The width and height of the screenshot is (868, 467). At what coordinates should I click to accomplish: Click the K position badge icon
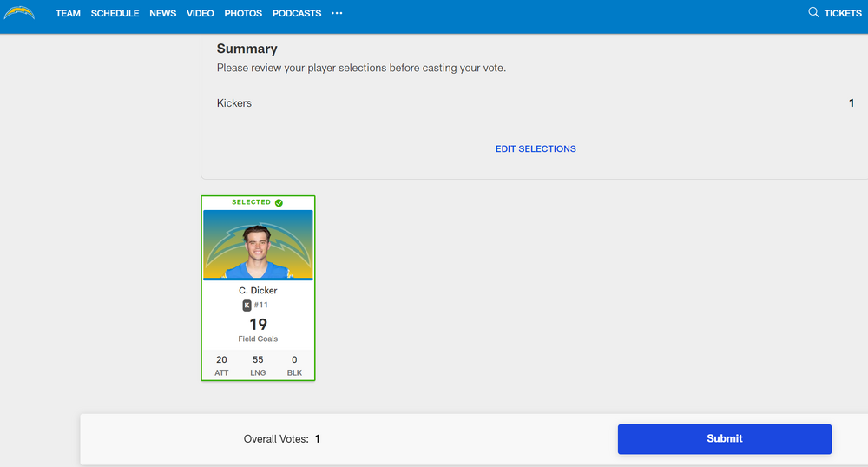[247, 306]
